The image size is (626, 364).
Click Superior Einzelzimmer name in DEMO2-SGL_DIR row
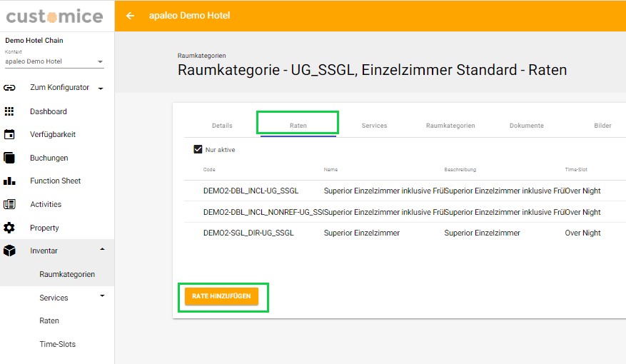point(362,233)
